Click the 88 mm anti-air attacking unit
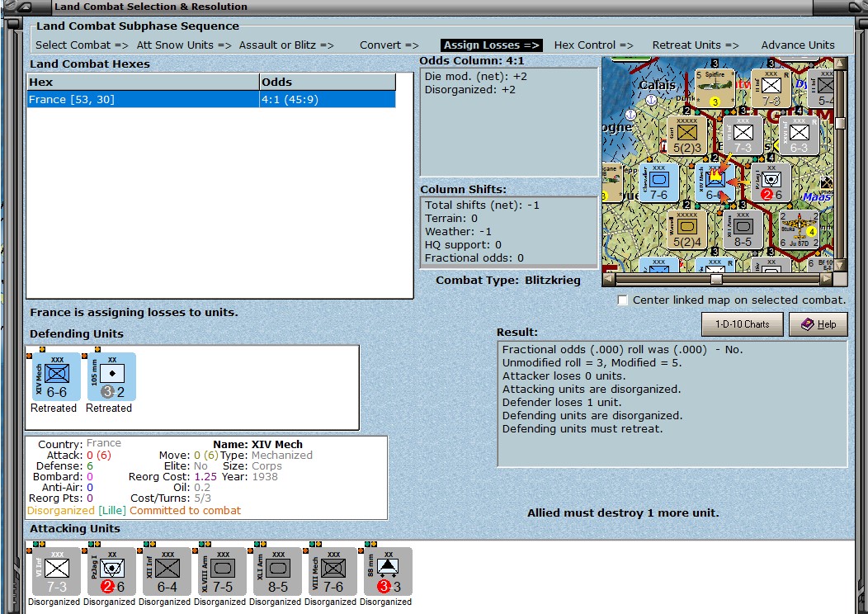The height and width of the screenshot is (614, 868). [x=389, y=572]
